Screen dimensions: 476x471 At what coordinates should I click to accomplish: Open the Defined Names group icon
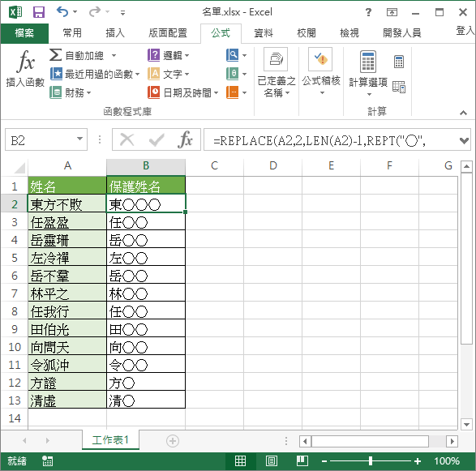[276, 59]
